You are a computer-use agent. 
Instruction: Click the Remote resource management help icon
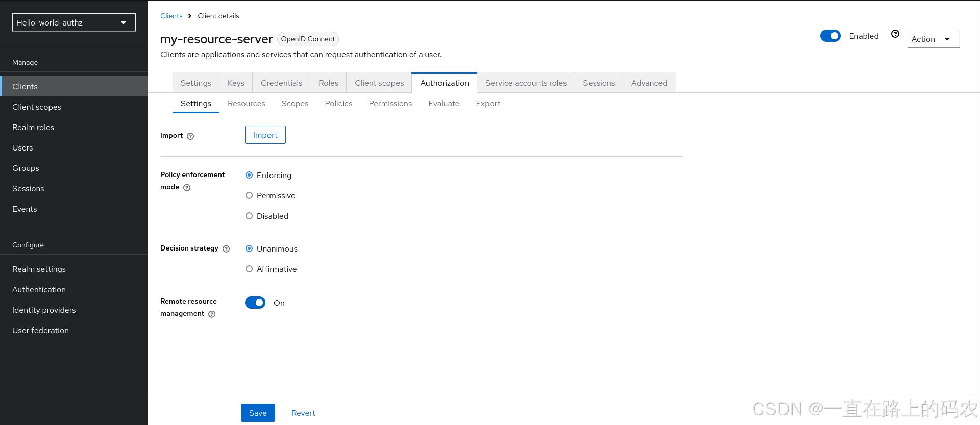212,314
